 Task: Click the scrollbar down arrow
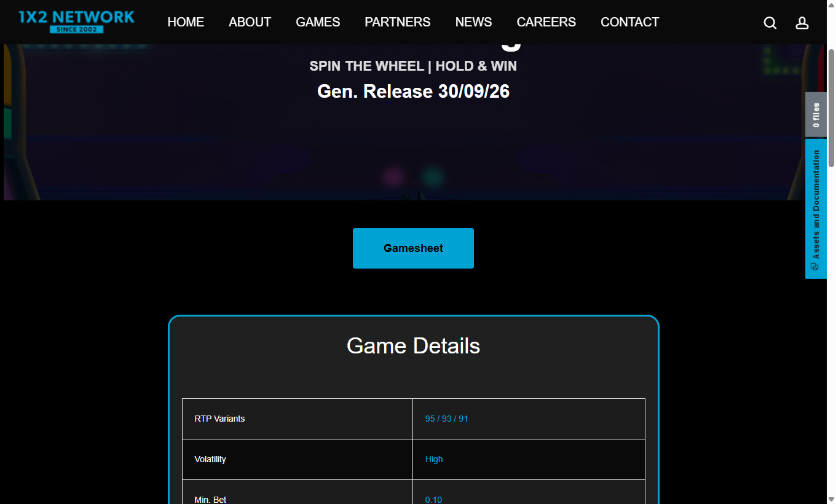point(831,499)
